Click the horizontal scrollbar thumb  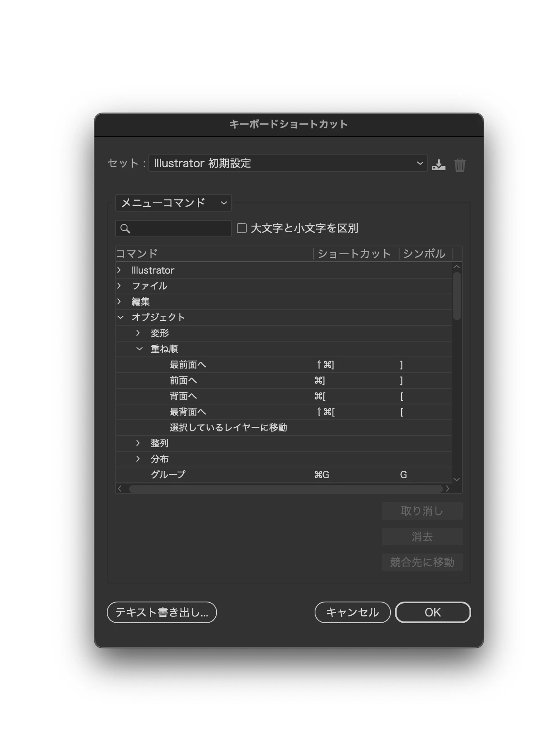(x=286, y=489)
